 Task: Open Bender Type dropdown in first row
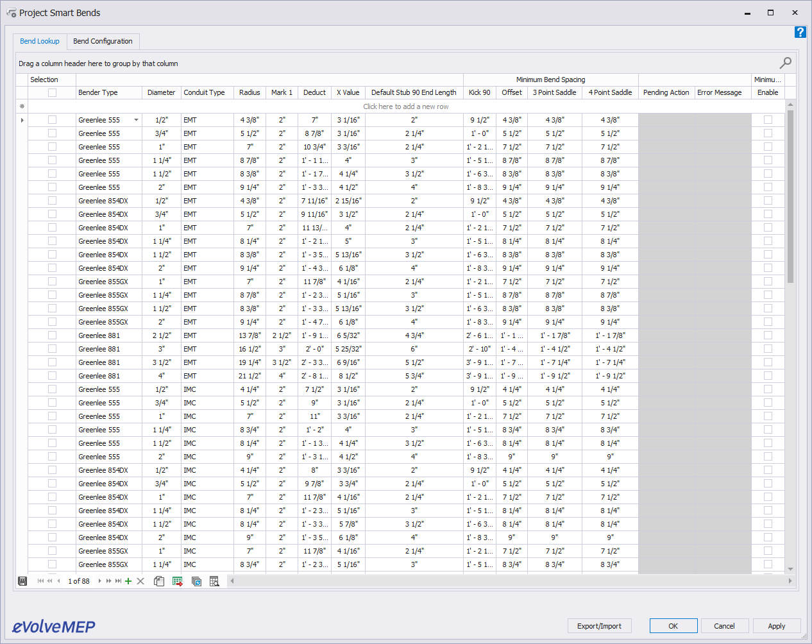pyautogui.click(x=136, y=120)
